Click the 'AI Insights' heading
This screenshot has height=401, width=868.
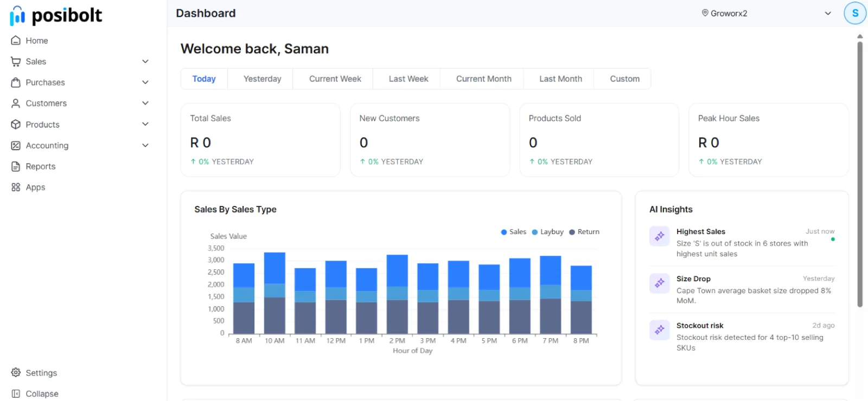click(671, 209)
